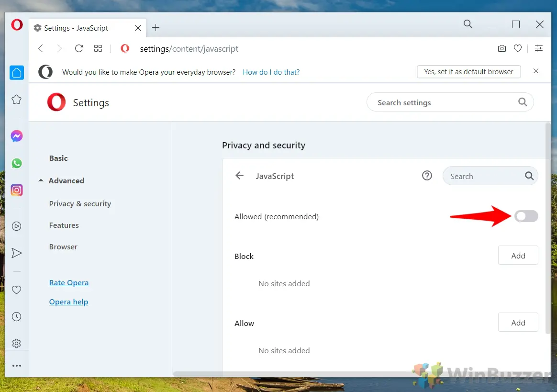Image resolution: width=557 pixels, height=392 pixels.
Task: Open My Flow in the sidebar
Action: point(17,253)
